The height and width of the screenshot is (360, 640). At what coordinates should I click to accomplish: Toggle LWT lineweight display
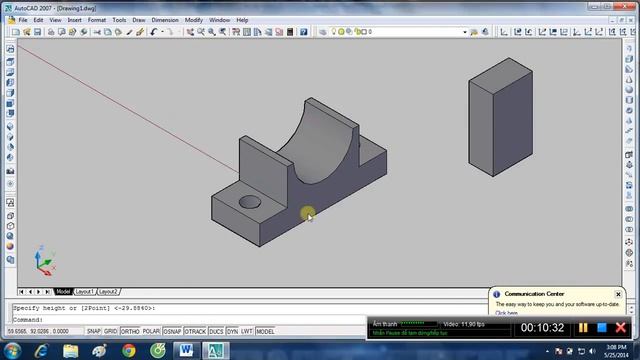[247, 331]
